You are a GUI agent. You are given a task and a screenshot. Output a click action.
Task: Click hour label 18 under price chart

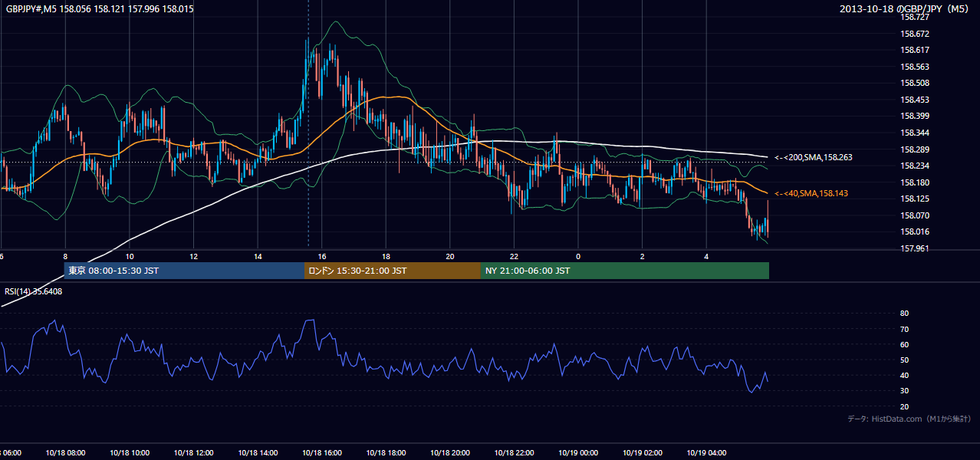coord(386,256)
